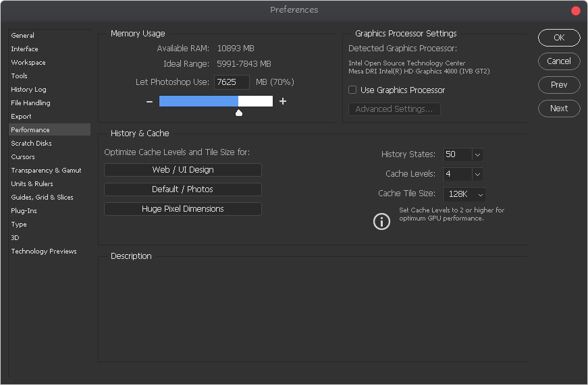Select the General preferences category

49,35
